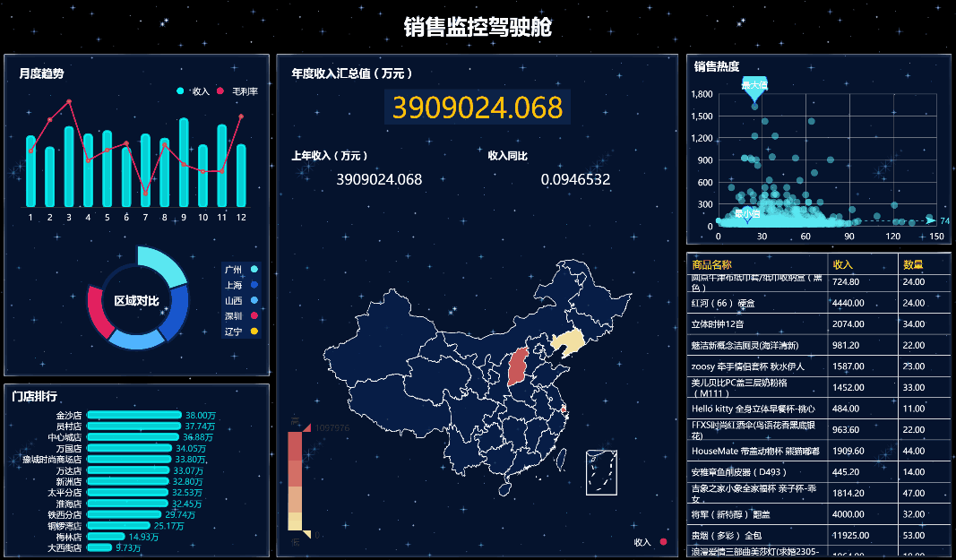This screenshot has height=560, width=956.
Task: Toggle 深圳 in the 区域对比 legend
Action: click(x=254, y=315)
